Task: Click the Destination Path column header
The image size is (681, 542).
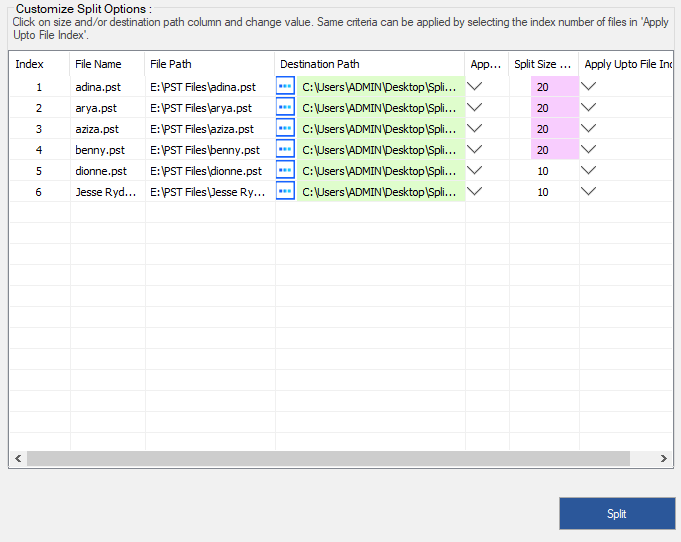Action: pos(370,64)
